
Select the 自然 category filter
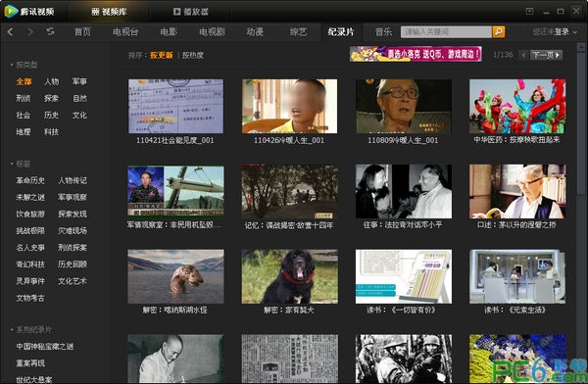click(79, 98)
